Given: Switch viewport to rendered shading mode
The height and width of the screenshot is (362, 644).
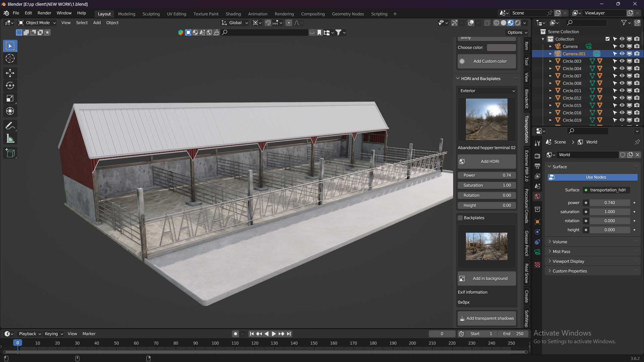Looking at the screenshot, I should (x=518, y=23).
